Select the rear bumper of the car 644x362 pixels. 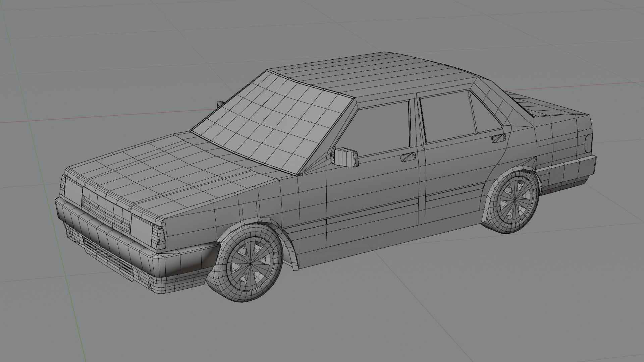point(567,174)
